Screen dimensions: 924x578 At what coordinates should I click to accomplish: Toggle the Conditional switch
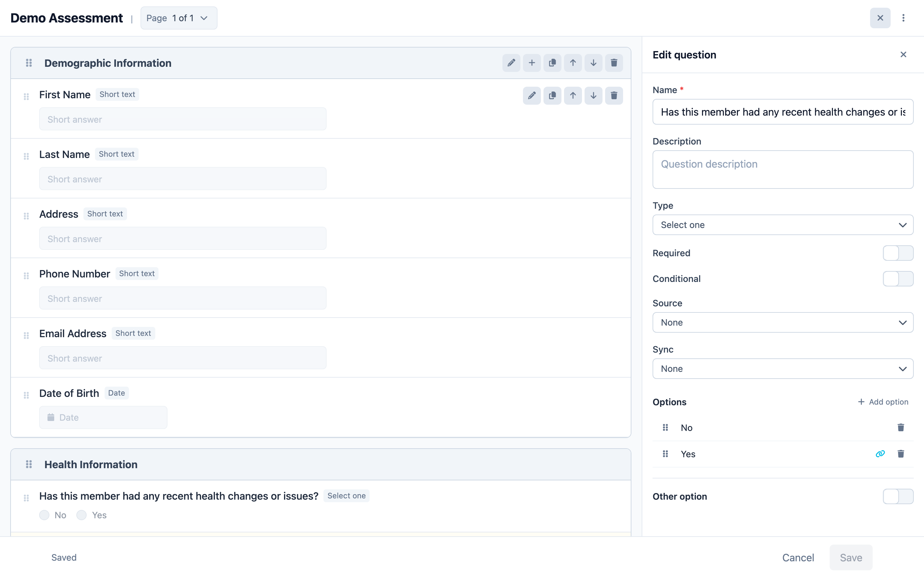(x=898, y=279)
